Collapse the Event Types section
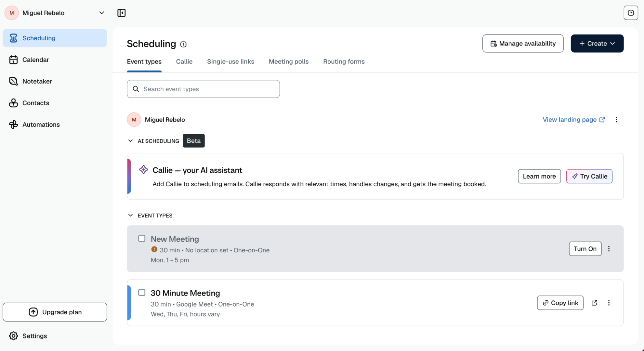This screenshot has height=351, width=644. coord(130,215)
